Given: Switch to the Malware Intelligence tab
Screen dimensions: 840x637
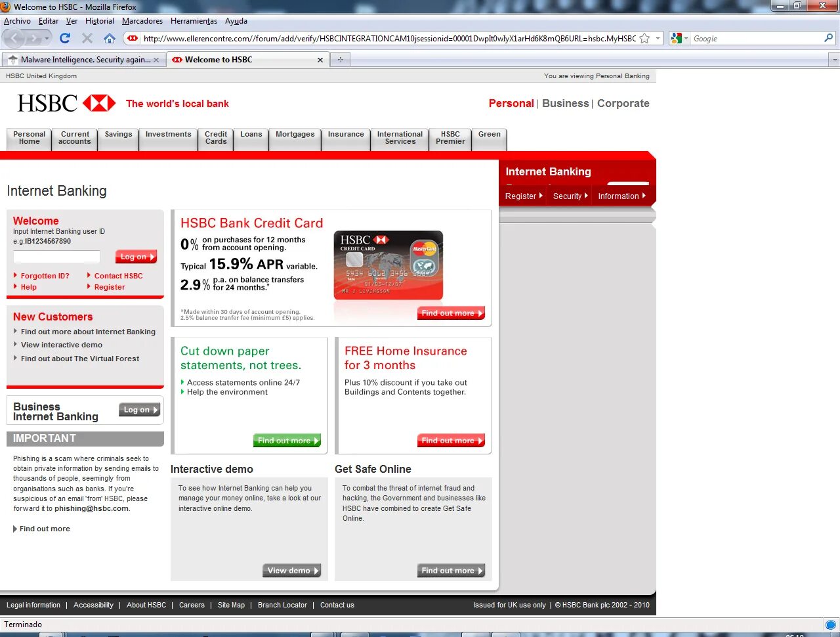Looking at the screenshot, I should pyautogui.click(x=84, y=59).
